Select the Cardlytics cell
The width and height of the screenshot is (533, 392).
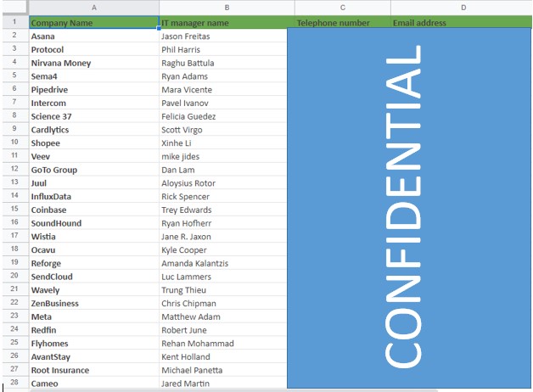(x=94, y=130)
